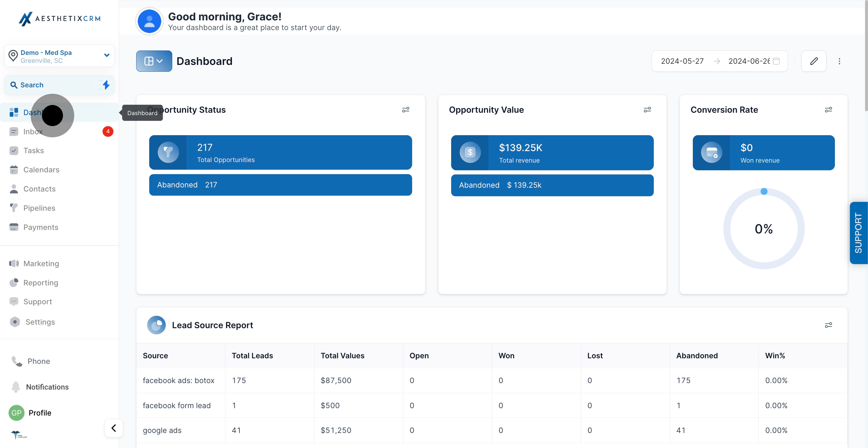Viewport: 868px width, 448px height.
Task: Open the dashboard layout switcher dropdown
Action: 154,61
